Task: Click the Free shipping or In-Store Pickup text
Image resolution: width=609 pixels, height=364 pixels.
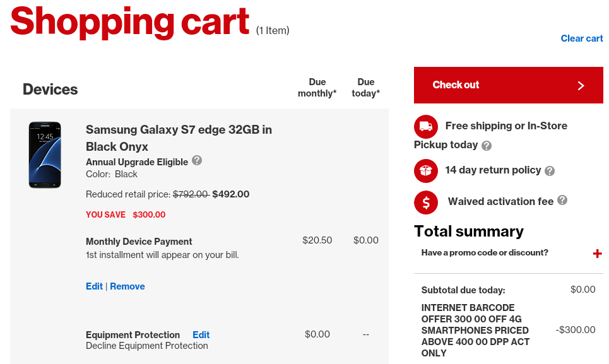Action: (506, 126)
